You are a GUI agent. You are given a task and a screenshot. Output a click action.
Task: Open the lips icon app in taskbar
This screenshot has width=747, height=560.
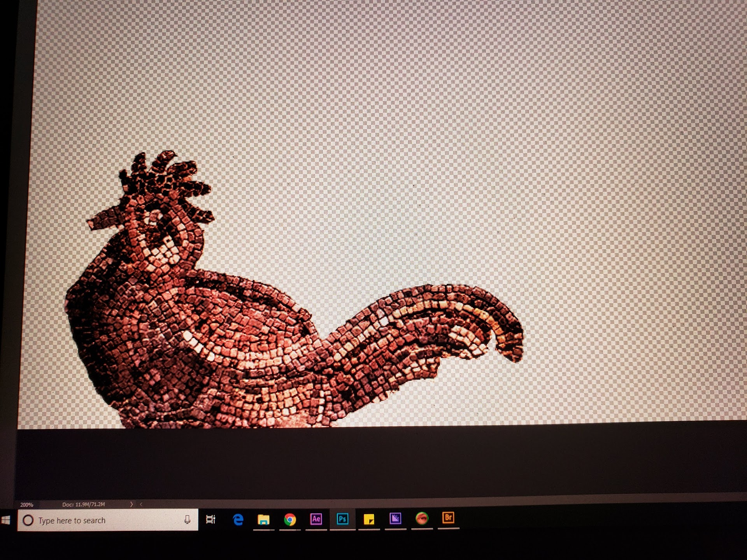coord(422,518)
